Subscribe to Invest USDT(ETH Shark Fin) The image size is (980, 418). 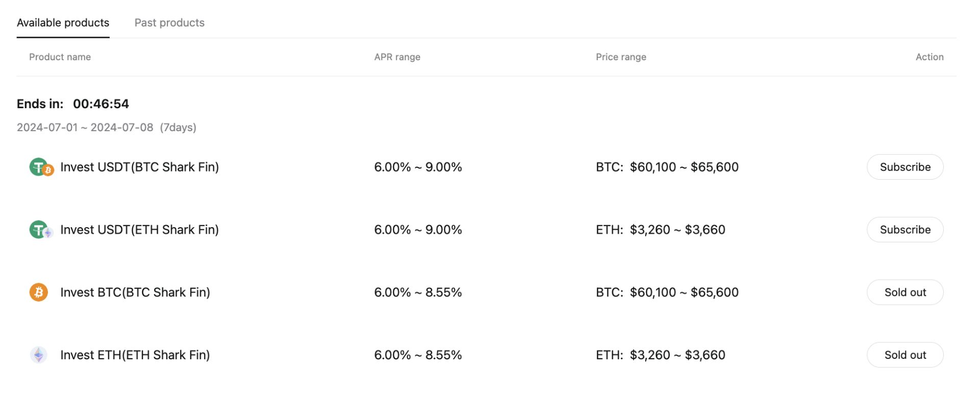[x=905, y=230]
